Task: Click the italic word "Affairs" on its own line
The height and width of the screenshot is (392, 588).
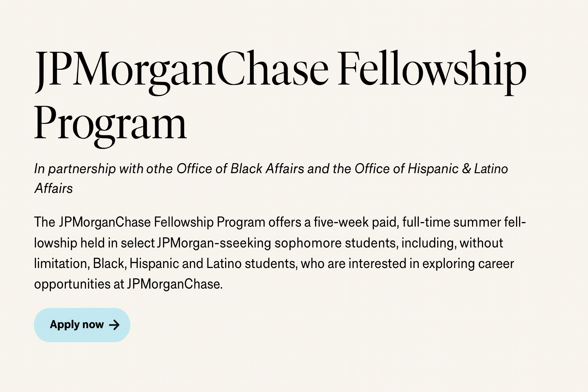Action: click(54, 189)
